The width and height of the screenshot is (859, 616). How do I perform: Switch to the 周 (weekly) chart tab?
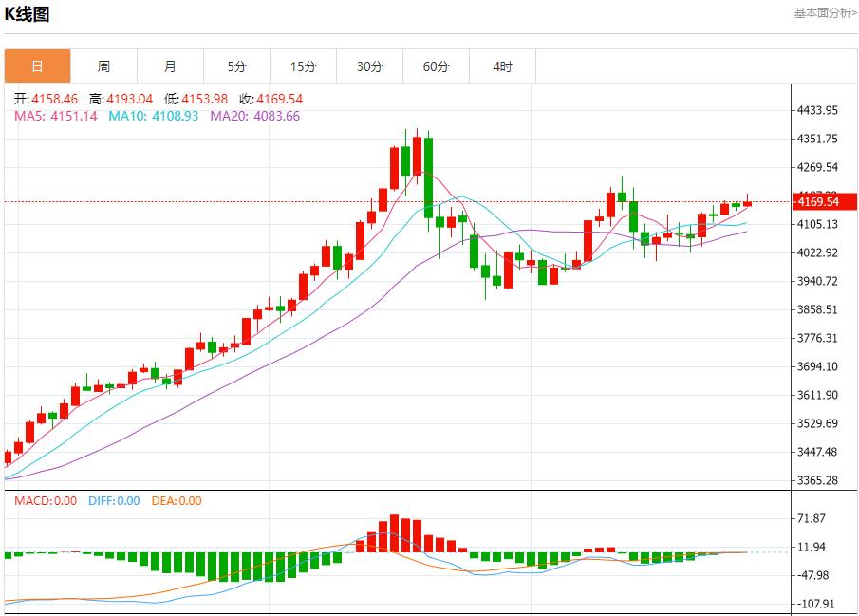(103, 66)
